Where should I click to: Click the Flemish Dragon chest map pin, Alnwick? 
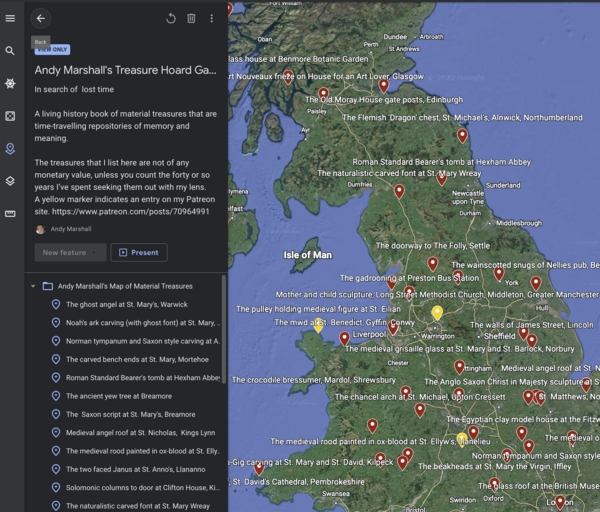[x=462, y=135]
